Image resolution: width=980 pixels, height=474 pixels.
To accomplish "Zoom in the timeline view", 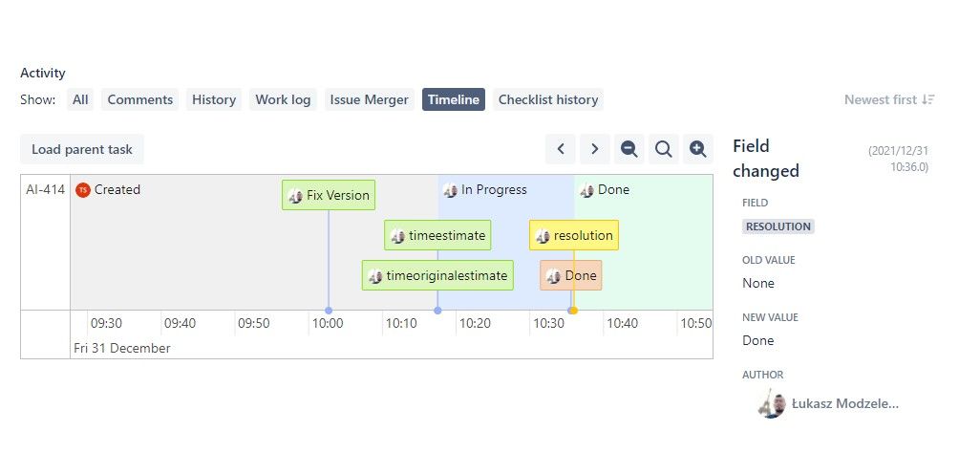I will [x=698, y=149].
